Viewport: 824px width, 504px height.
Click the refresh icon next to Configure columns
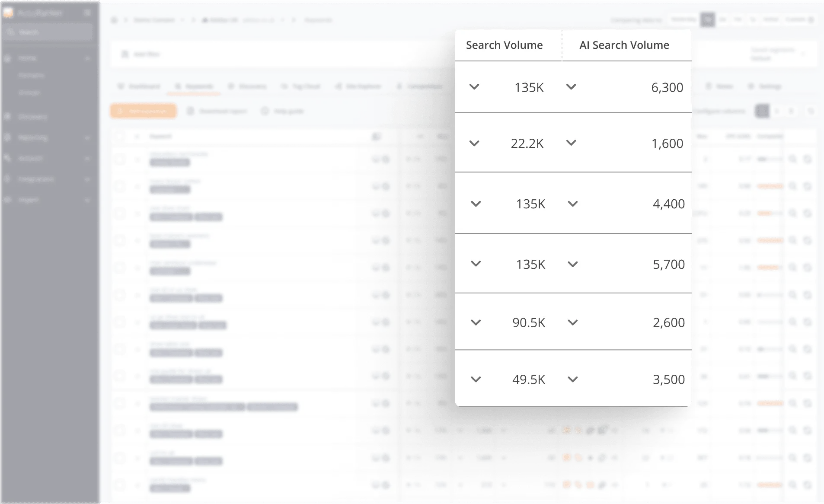[811, 111]
